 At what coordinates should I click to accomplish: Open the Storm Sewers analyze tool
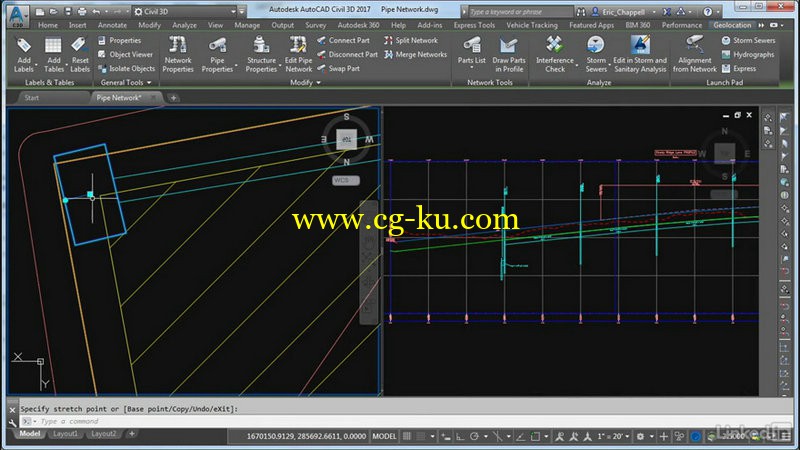coord(595,55)
